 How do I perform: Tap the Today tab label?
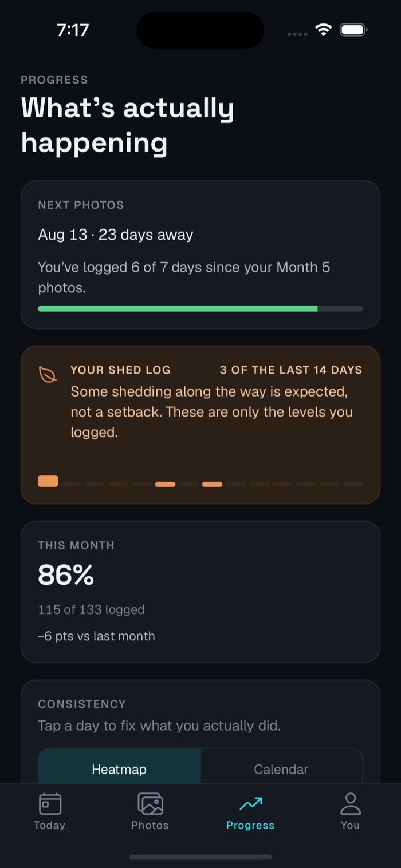49,825
